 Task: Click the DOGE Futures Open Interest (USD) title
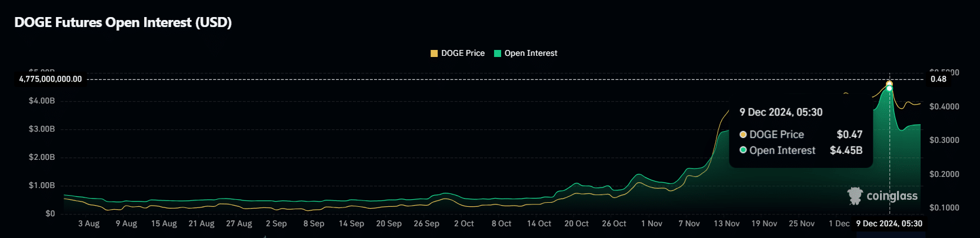pyautogui.click(x=123, y=22)
